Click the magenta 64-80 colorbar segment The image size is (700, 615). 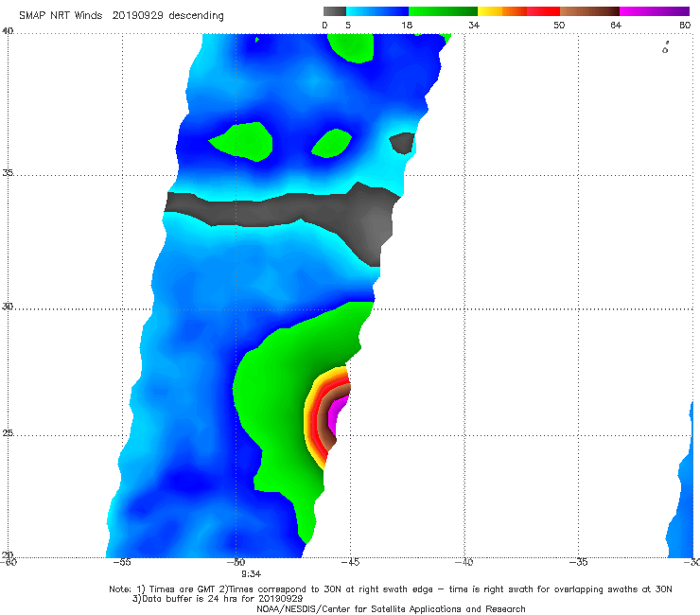tap(655, 11)
